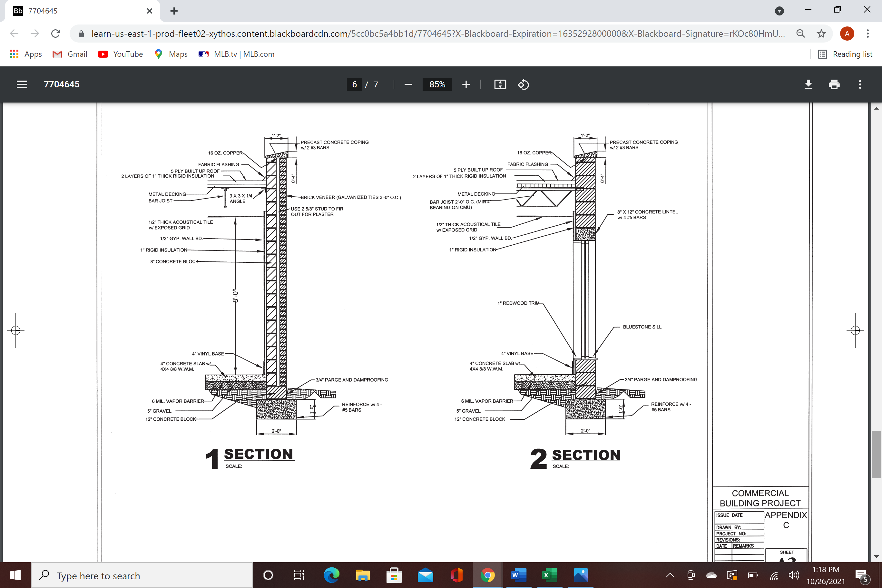Rotate the PDF counterclockwise
Screen dimensions: 882x588
(523, 84)
